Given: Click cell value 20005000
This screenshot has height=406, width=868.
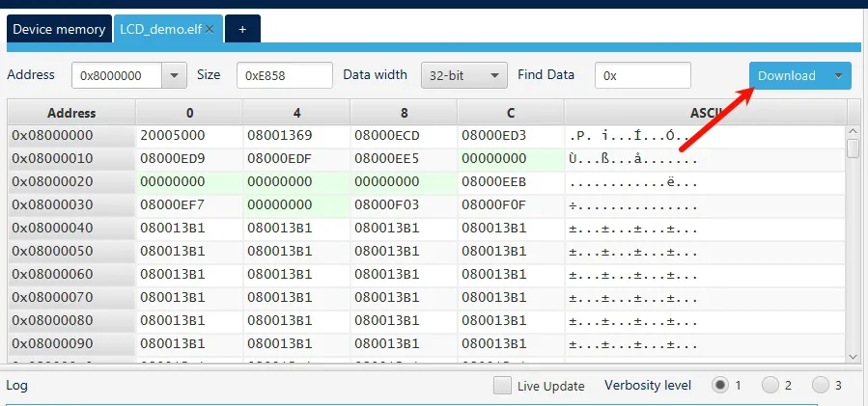Looking at the screenshot, I should (189, 136).
